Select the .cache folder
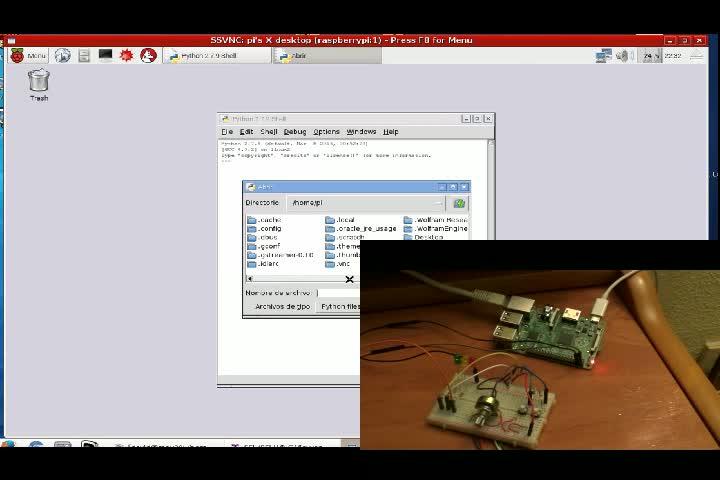This screenshot has height=480, width=720. point(264,220)
